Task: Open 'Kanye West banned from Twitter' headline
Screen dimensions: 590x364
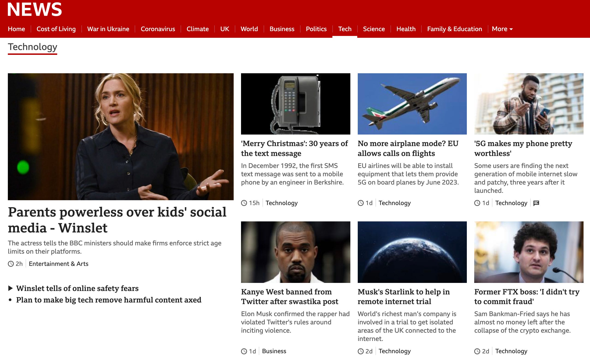Action: coord(290,296)
